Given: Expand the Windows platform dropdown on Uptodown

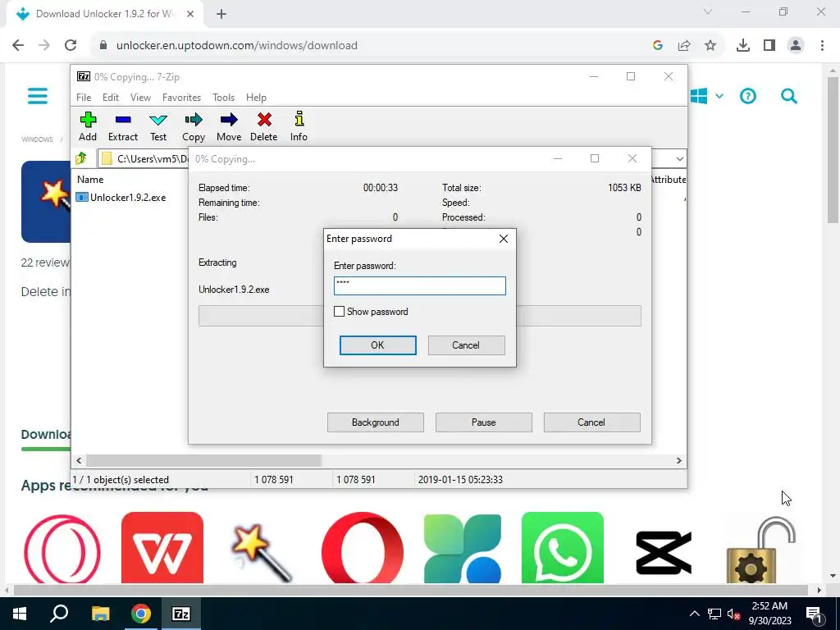Looking at the screenshot, I should click(719, 97).
